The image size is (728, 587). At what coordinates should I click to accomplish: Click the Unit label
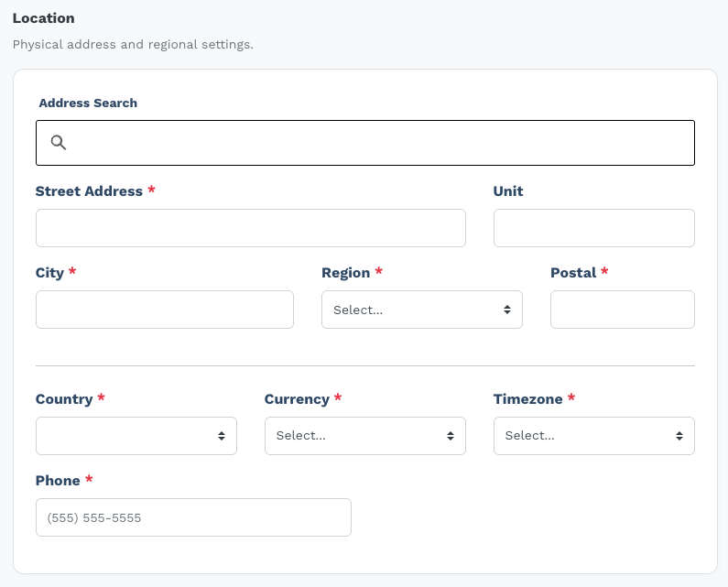tap(508, 191)
